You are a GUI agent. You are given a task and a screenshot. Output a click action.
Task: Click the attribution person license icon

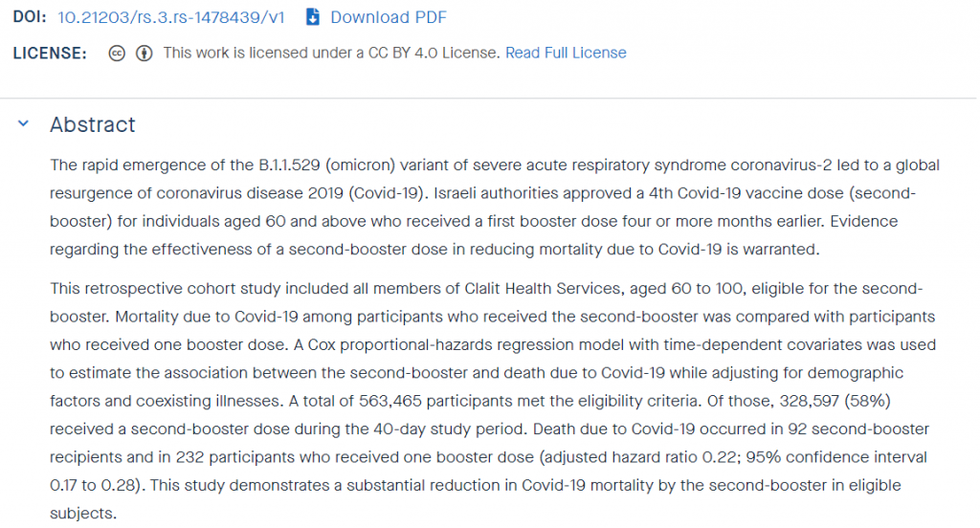tap(145, 54)
